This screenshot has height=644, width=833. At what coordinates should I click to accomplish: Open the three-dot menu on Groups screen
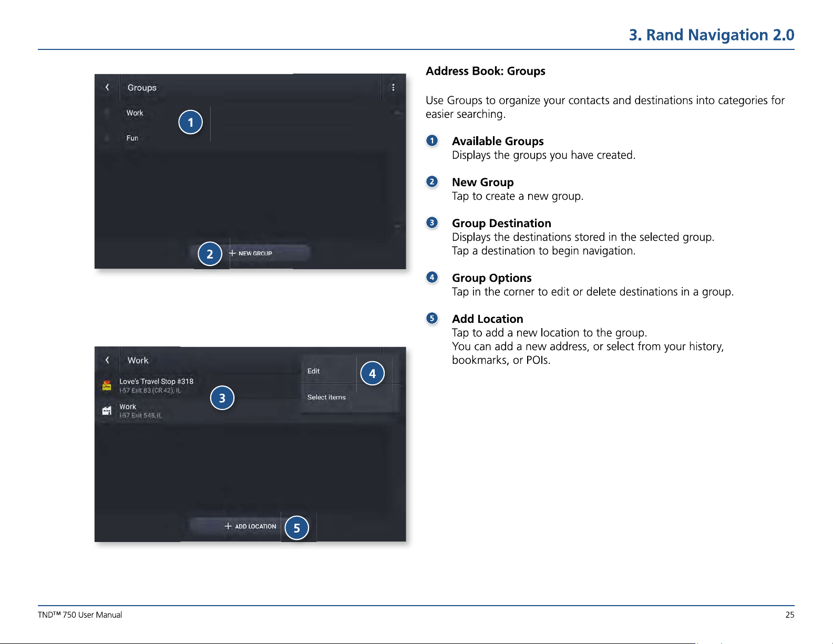coord(393,88)
